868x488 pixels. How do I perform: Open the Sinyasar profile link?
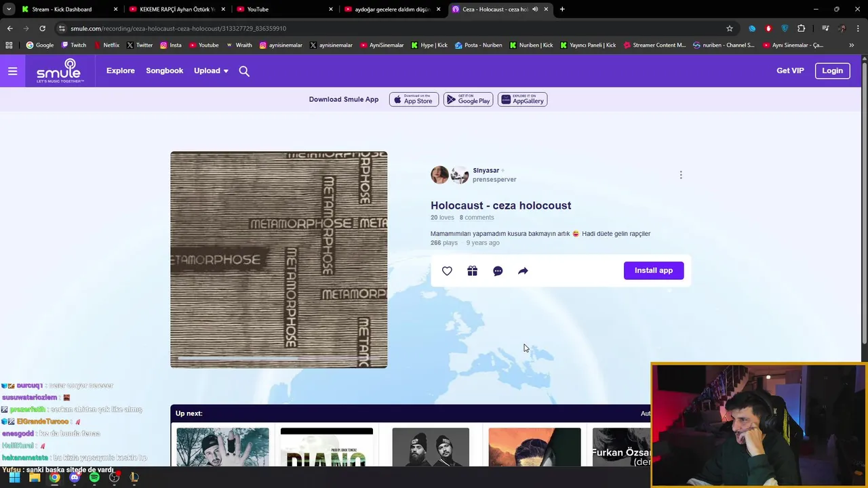tap(486, 171)
